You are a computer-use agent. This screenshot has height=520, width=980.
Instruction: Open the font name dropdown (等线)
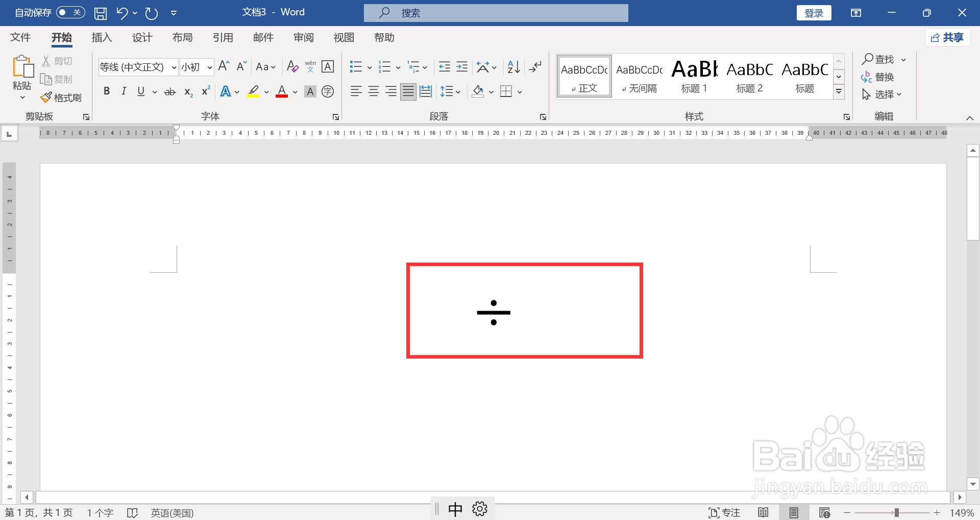click(174, 67)
